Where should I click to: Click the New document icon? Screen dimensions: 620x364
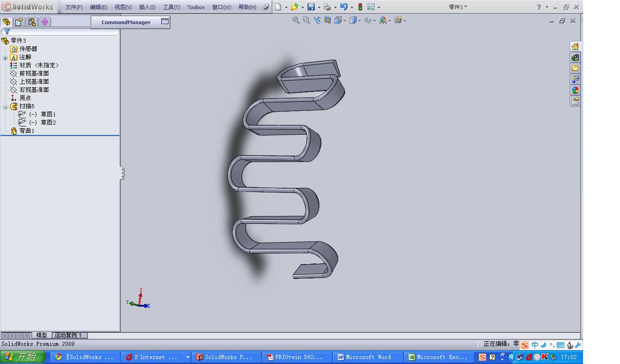coord(278,7)
